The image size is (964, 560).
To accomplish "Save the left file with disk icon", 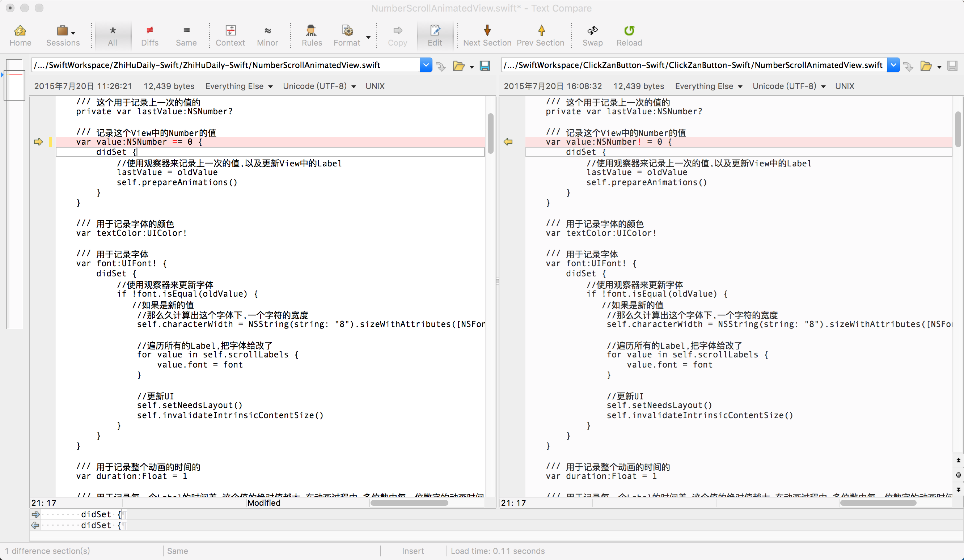I will pos(485,66).
